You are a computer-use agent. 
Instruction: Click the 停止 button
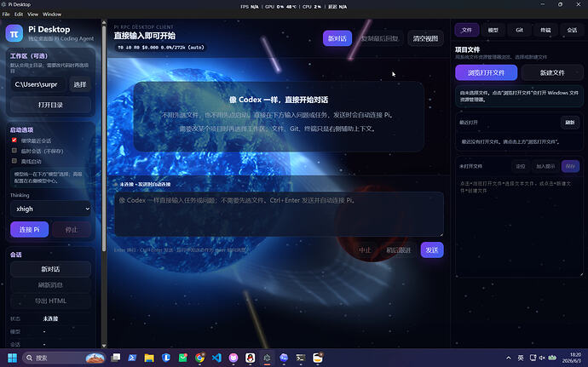[x=72, y=229]
